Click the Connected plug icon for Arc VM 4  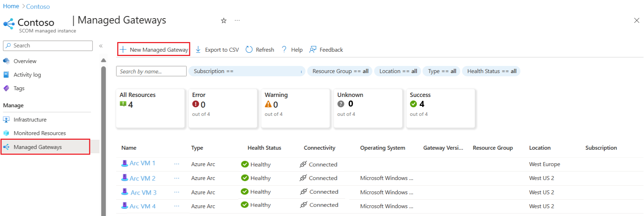click(303, 205)
